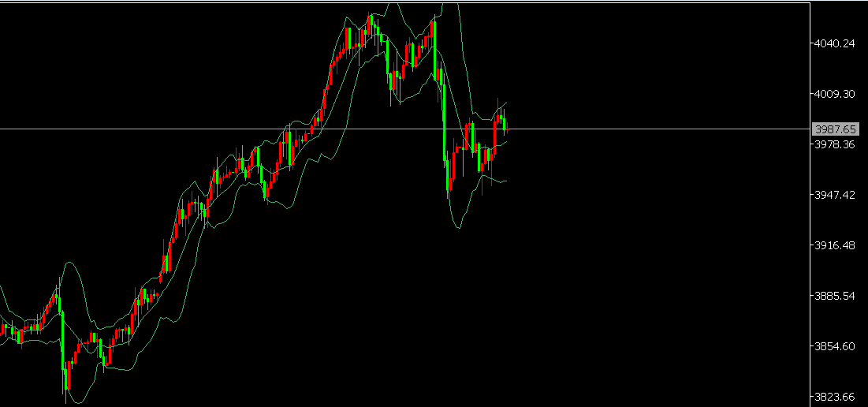Select the 3854.60 price axis label
This screenshot has height=407, width=868.
pos(834,346)
